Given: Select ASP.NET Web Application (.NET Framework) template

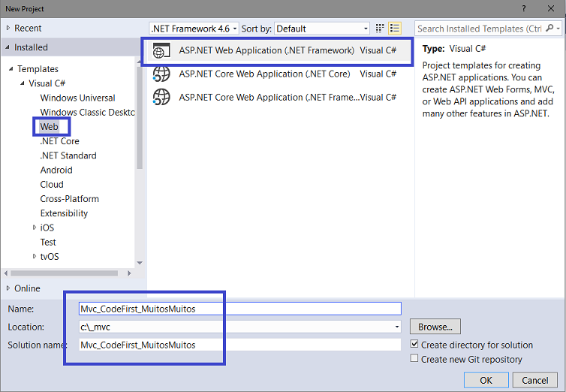Looking at the screenshot, I should [x=278, y=50].
